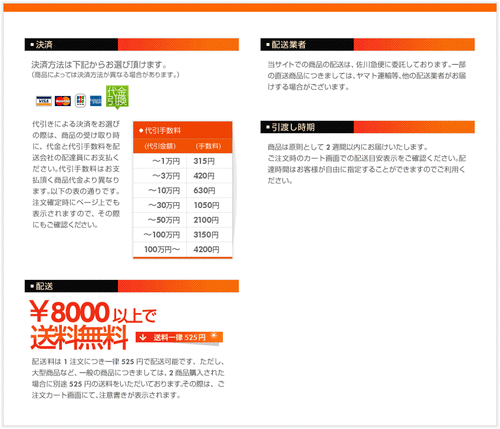Click the note 商品によっては決済方法が異なる場合
The width and height of the screenshot is (500, 429).
tap(105, 75)
